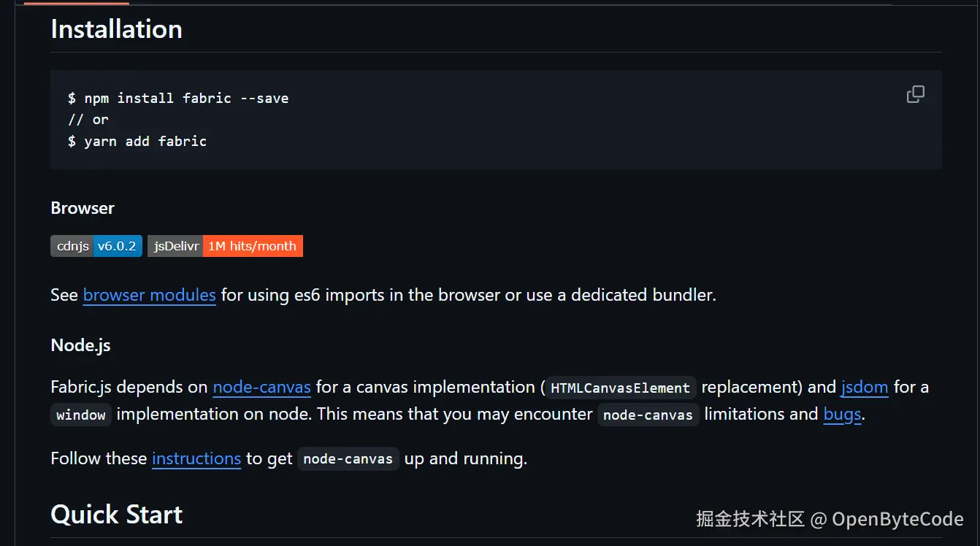Open the node-canvas link
The height and width of the screenshot is (546, 980).
pyautogui.click(x=261, y=387)
